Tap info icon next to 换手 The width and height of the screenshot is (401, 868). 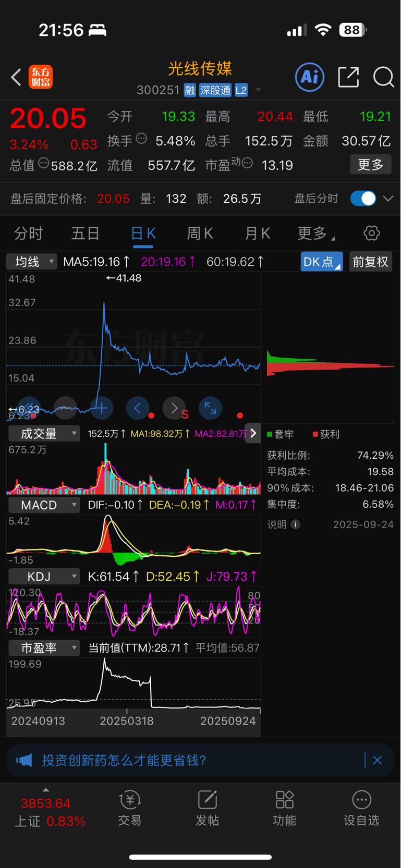coord(141,139)
